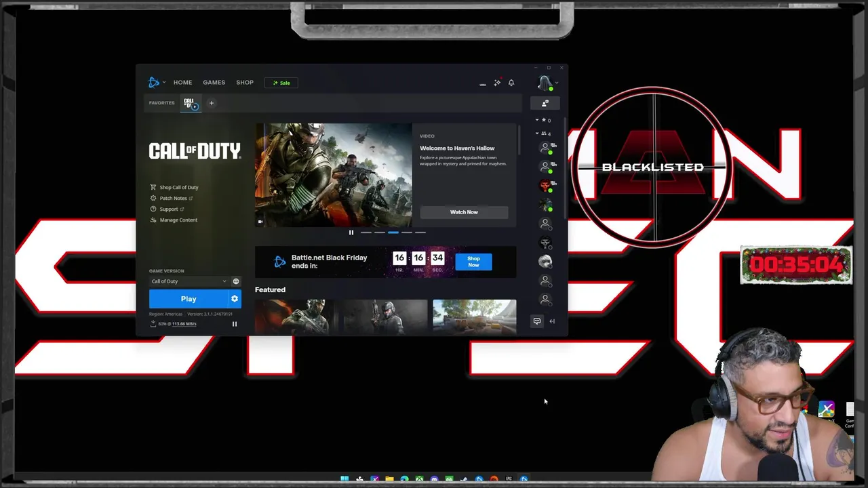Open Shop Call of Duty link
The width and height of the screenshot is (868, 488).
tap(175, 187)
